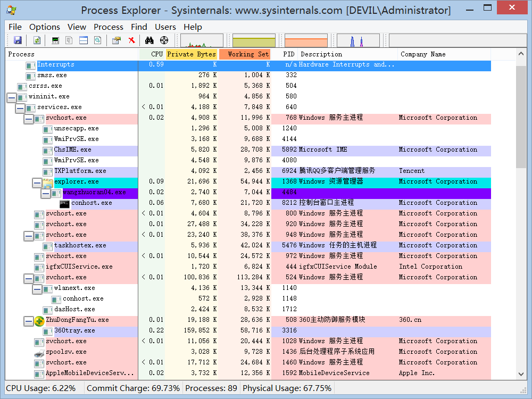This screenshot has width=532, height=399.
Task: Toggle the lower pane toolbar icon
Action: point(84,40)
